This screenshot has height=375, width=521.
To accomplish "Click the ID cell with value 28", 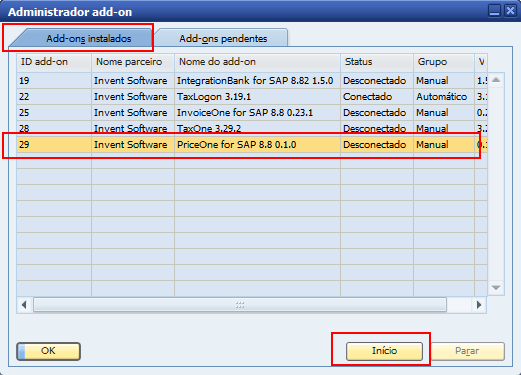I will click(x=54, y=128).
